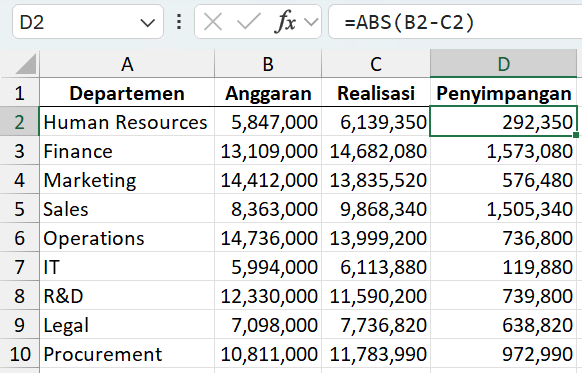
Task: Select column D header
Action: click(503, 64)
